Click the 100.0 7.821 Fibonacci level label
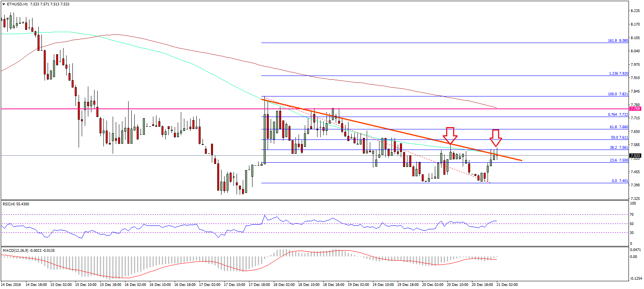 coord(618,94)
